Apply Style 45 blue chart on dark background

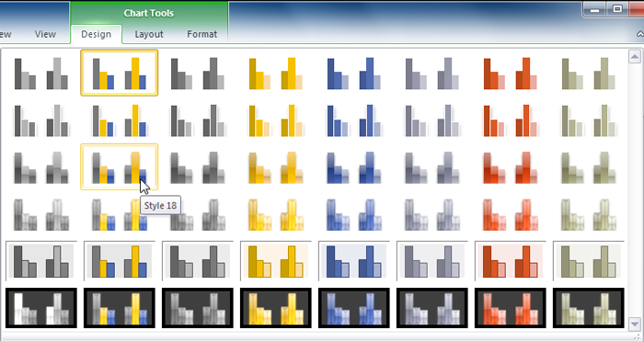pyautogui.click(x=353, y=308)
